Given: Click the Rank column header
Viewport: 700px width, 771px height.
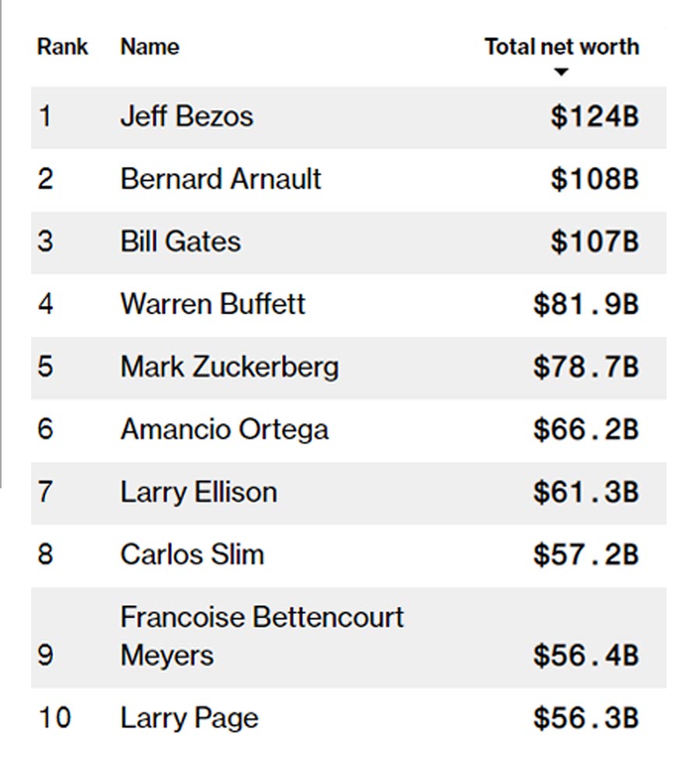Looking at the screenshot, I should tap(62, 47).
